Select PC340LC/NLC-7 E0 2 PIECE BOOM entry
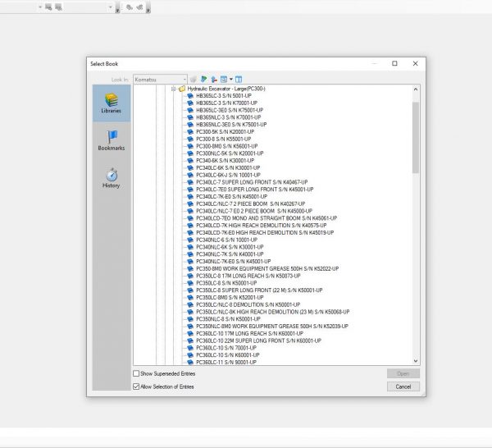492x448 pixels. (254, 212)
